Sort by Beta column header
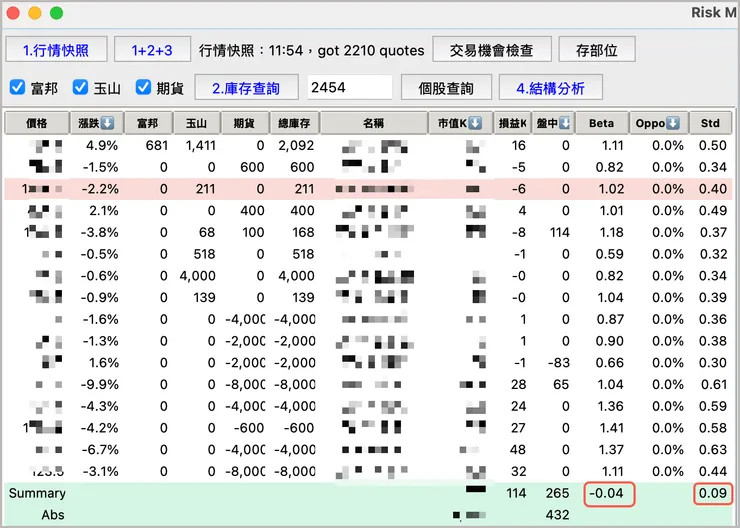Screen dimensions: 740x528 [x=602, y=123]
